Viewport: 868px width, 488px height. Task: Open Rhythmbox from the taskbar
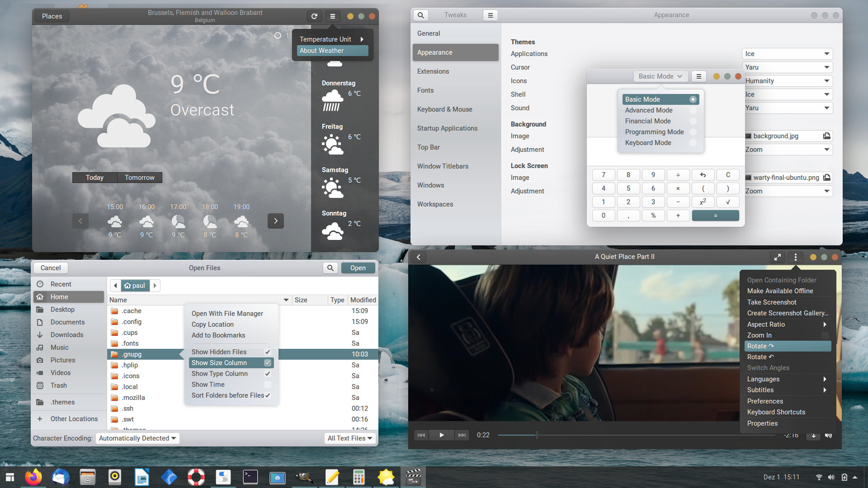pos(115,477)
